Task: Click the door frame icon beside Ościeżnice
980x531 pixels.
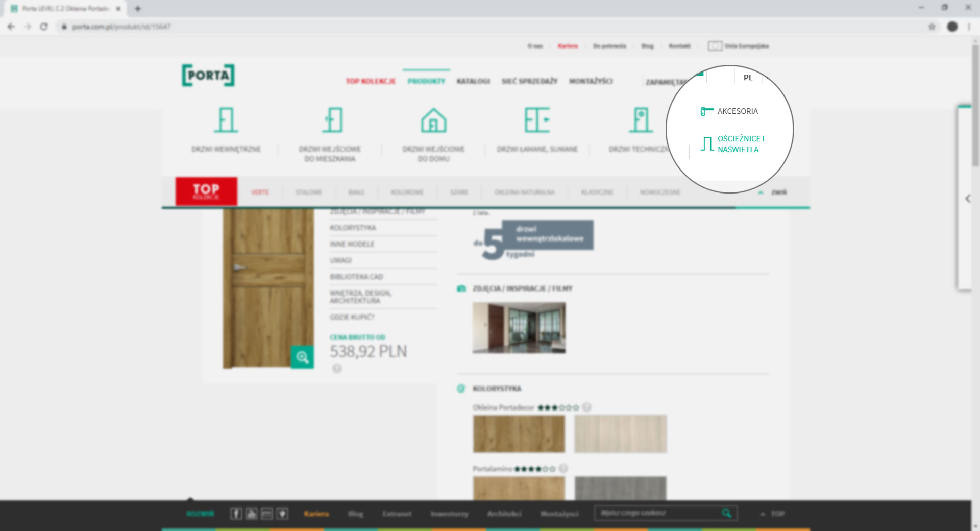Action: [x=707, y=144]
